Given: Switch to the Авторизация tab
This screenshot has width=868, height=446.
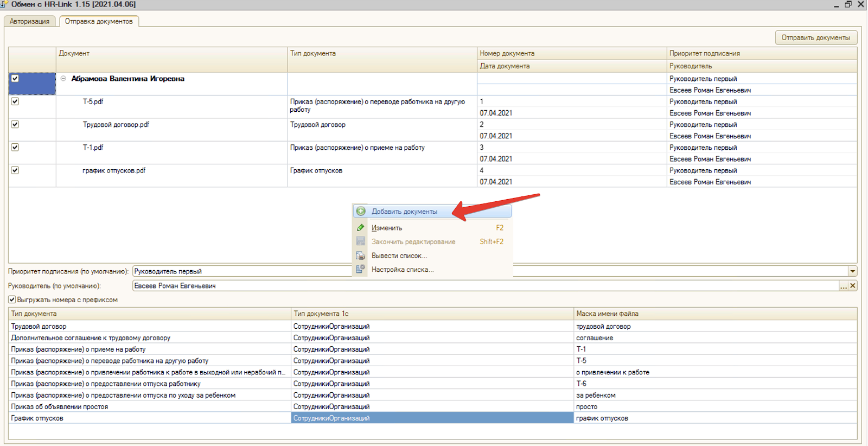Looking at the screenshot, I should [29, 21].
